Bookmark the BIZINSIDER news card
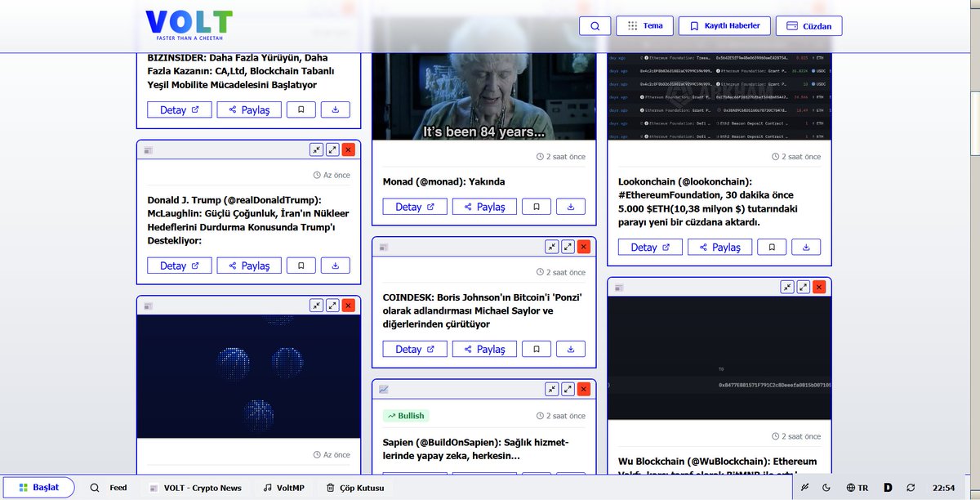The height and width of the screenshot is (500, 980). click(301, 109)
